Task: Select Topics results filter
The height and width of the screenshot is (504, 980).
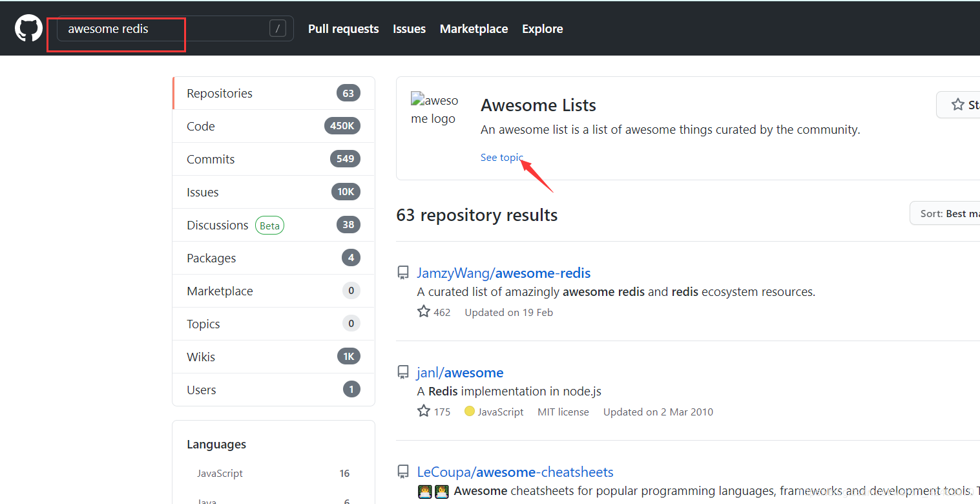Action: tap(273, 324)
